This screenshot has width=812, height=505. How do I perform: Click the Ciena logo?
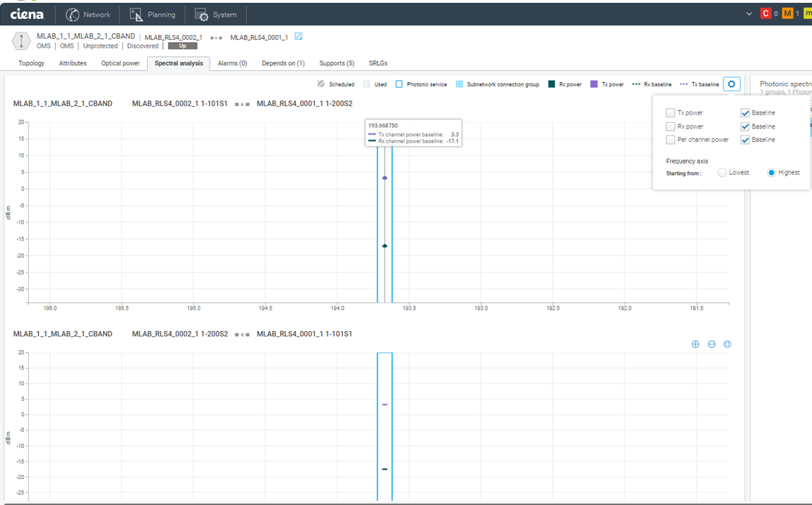[27, 15]
